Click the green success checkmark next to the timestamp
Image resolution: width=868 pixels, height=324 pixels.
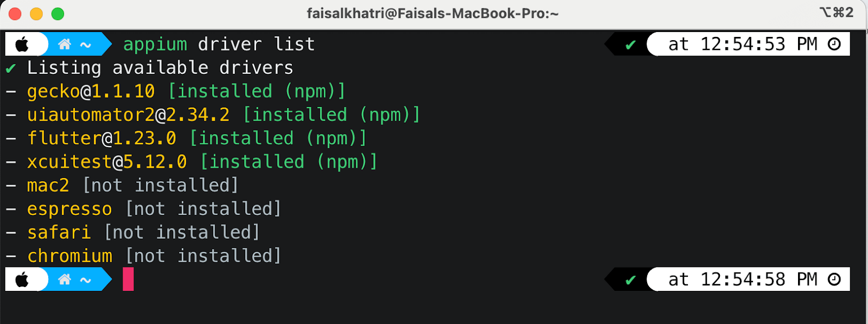point(630,44)
